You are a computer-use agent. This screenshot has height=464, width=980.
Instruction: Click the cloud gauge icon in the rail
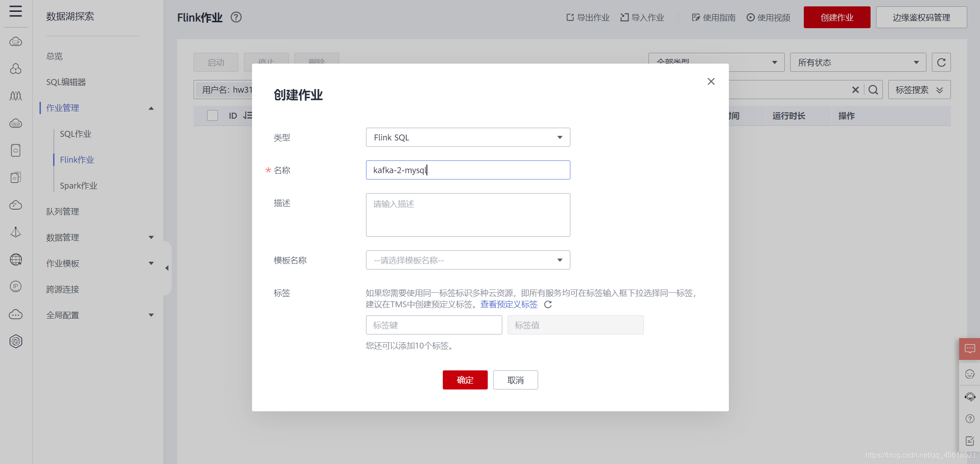(16, 205)
